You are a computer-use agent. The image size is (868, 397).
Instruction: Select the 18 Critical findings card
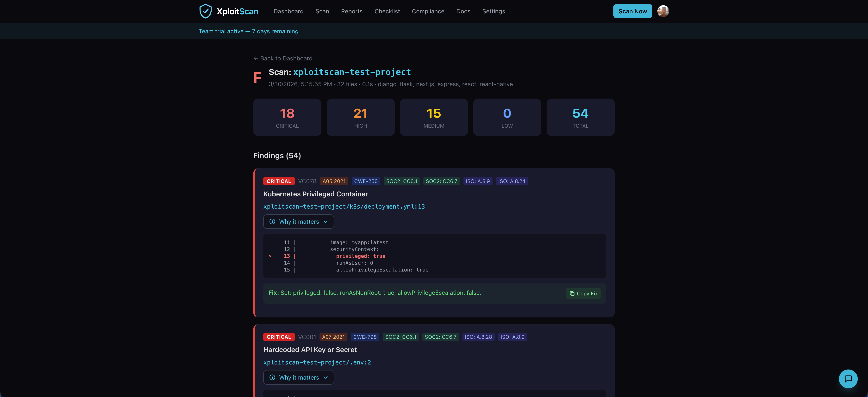point(287,117)
